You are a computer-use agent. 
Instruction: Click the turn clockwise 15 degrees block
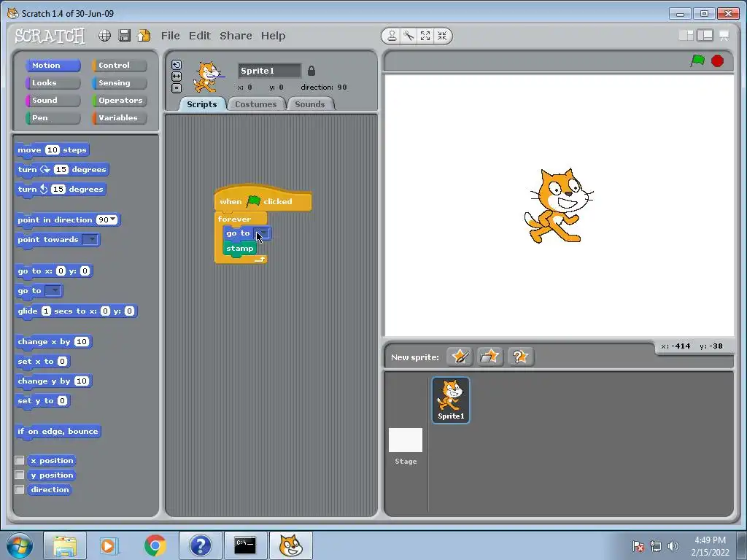[62, 169]
